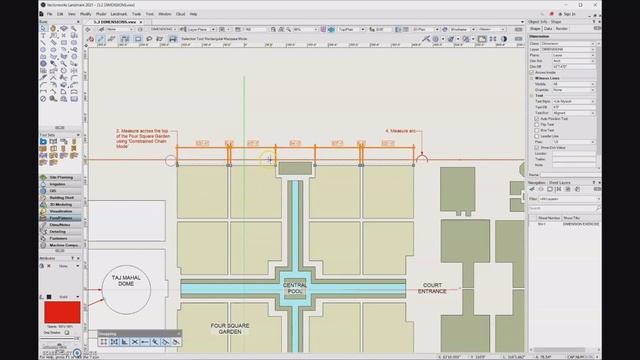The width and height of the screenshot is (640, 360).
Task: Open the Fasteners tool set
Action: (61, 238)
